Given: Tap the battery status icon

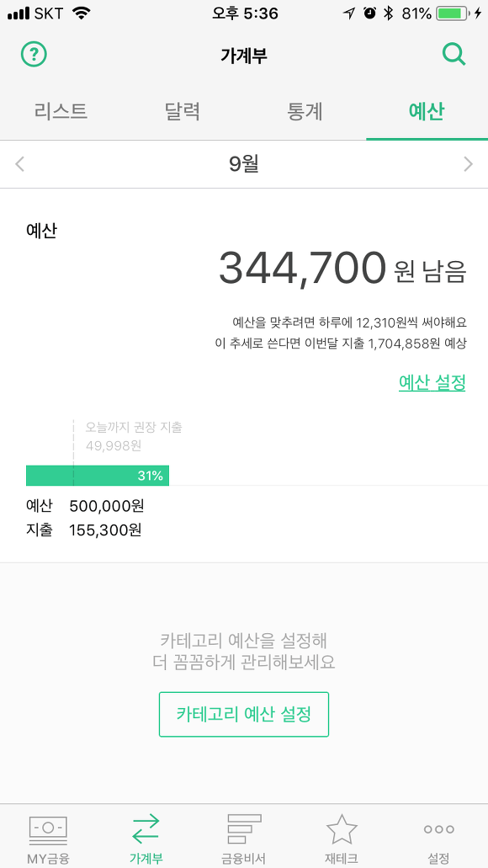Looking at the screenshot, I should [454, 13].
